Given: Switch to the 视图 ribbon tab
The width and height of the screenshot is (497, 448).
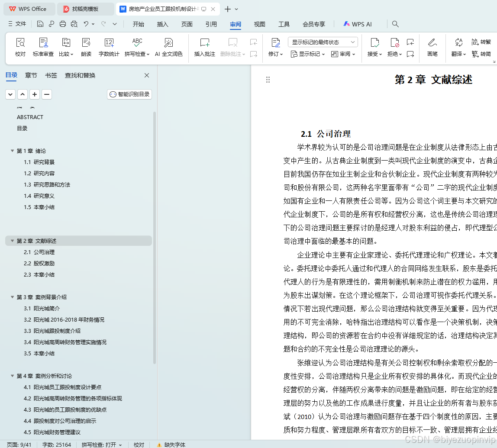Looking at the screenshot, I should click(x=260, y=24).
